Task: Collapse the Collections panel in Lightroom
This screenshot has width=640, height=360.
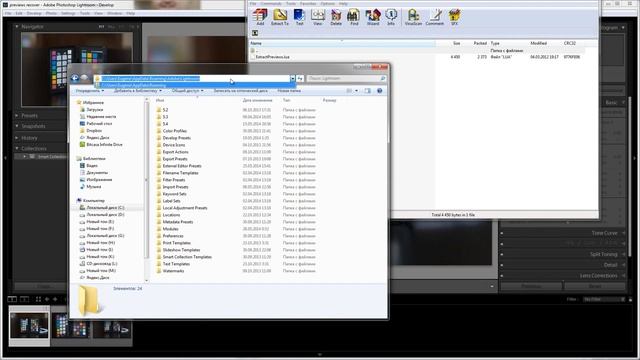Action: pos(17,149)
